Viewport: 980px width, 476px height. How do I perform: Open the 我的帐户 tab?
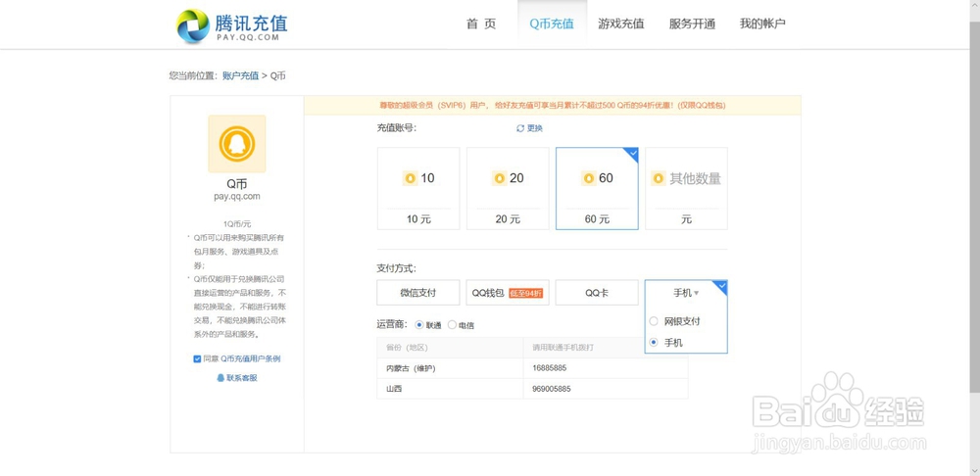click(762, 24)
